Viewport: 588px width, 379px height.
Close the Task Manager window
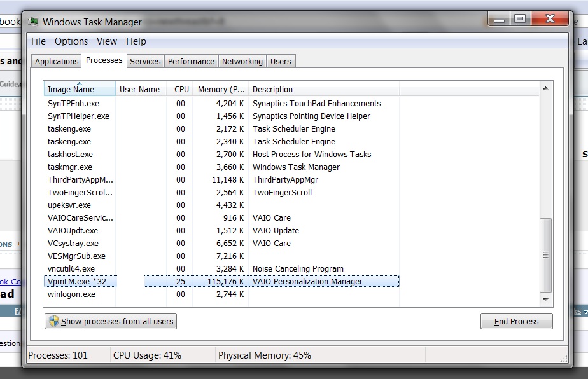550,18
